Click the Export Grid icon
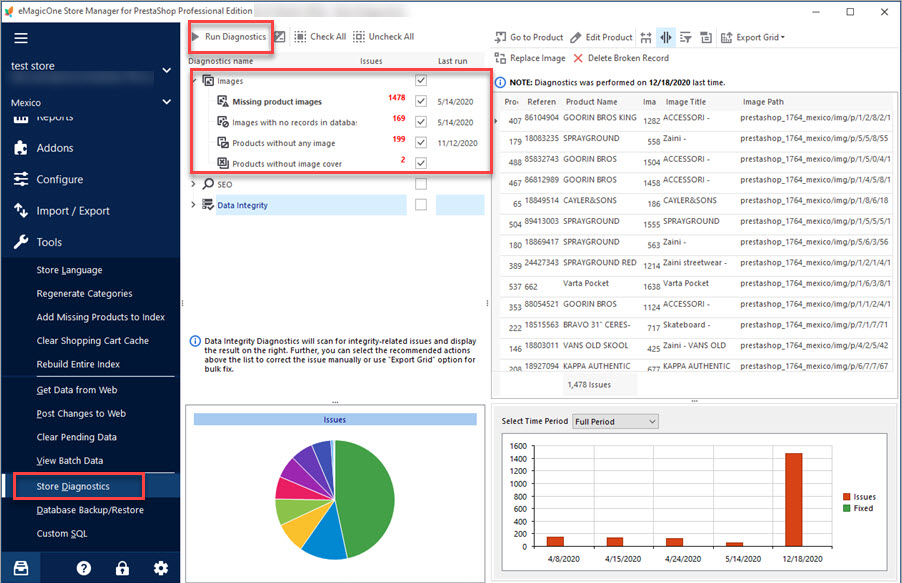 click(727, 37)
